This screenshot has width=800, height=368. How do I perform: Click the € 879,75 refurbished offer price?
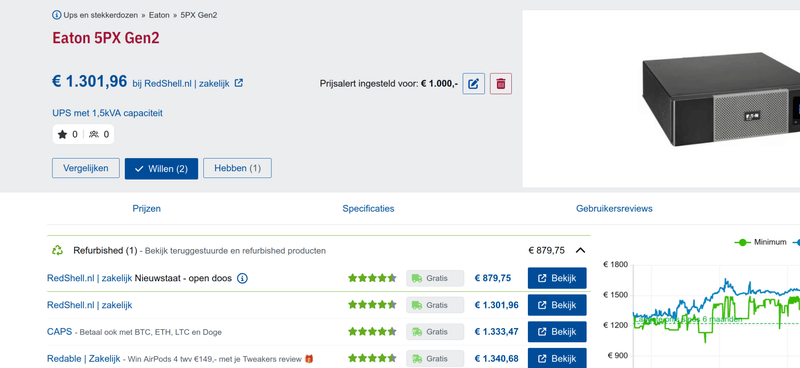(492, 278)
